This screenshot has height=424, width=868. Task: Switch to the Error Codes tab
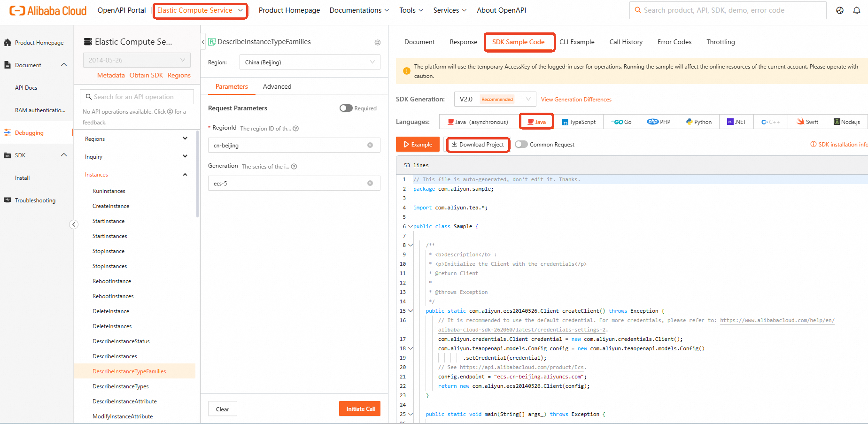tap(674, 42)
